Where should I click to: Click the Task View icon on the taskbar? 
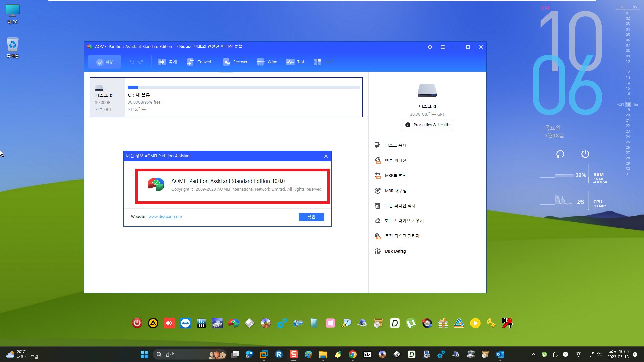(235, 354)
